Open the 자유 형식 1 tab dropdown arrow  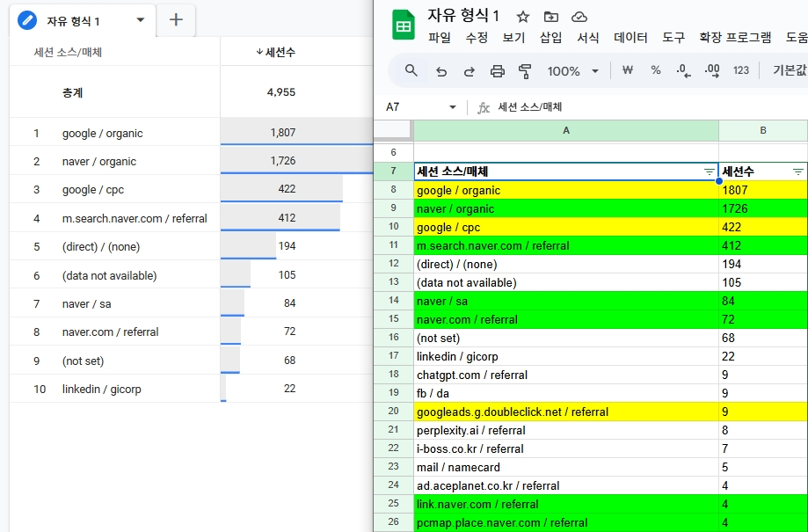click(x=140, y=20)
